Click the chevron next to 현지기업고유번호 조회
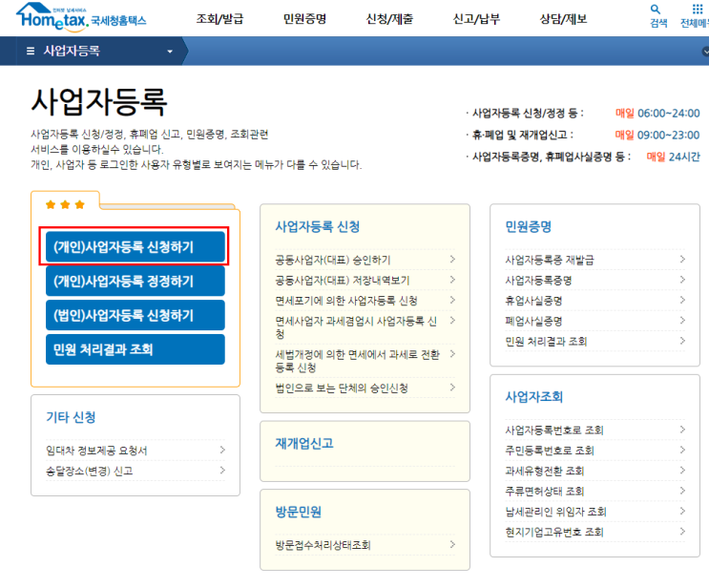Viewport: 709px width, 588px height. tap(682, 531)
